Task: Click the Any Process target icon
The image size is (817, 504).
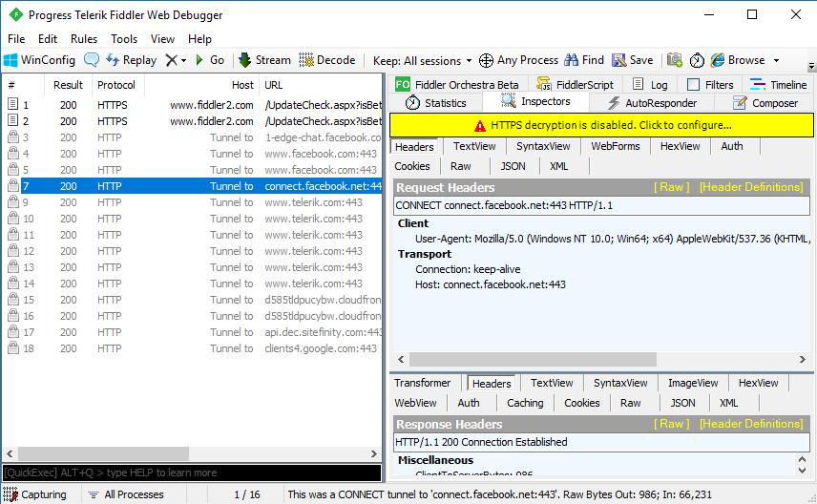Action: pos(486,60)
